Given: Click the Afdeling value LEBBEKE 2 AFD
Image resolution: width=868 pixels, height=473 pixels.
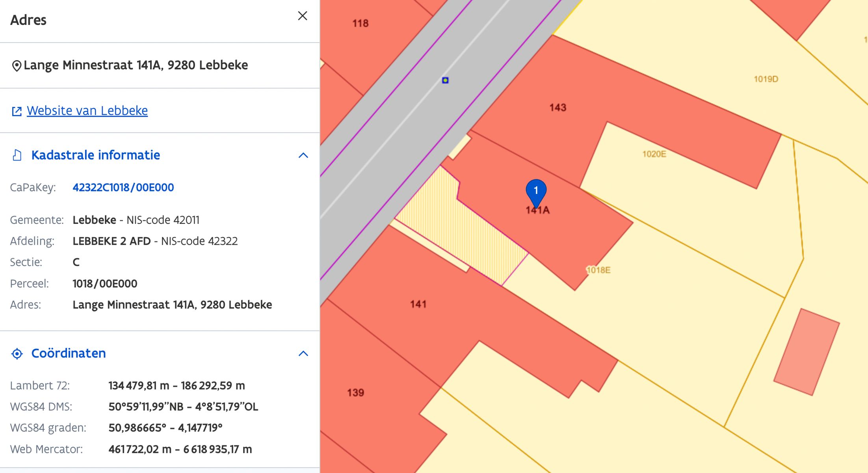Looking at the screenshot, I should point(112,241).
